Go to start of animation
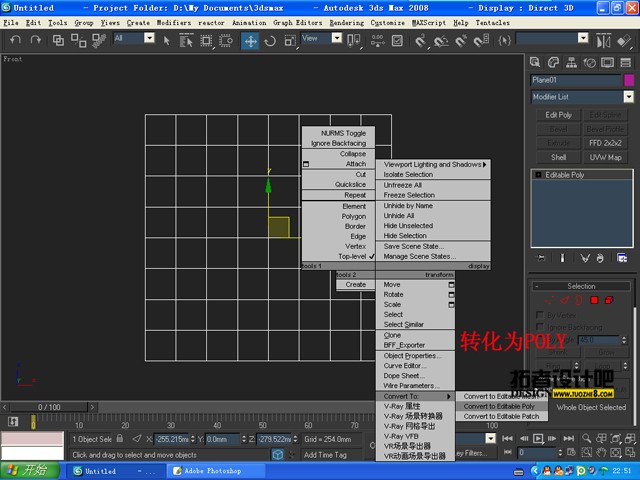Viewport: 640px width, 480px height. pyautogui.click(x=507, y=438)
